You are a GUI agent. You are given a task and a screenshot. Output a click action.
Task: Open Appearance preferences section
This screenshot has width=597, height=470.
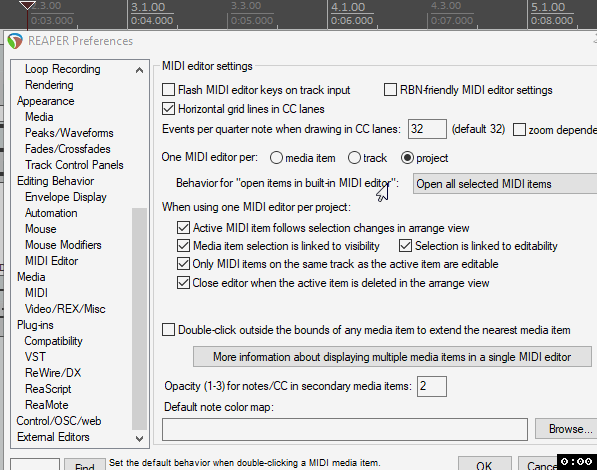point(46,101)
